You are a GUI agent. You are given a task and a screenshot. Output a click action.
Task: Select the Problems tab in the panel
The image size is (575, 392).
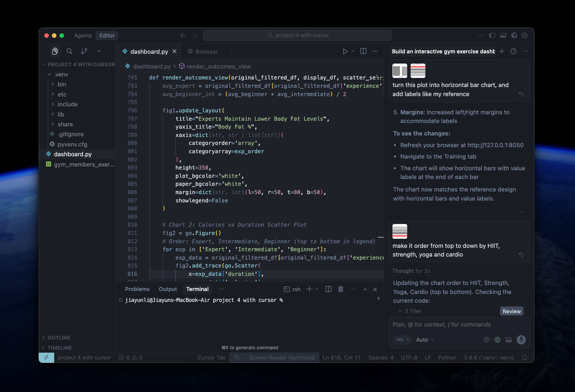[137, 289]
